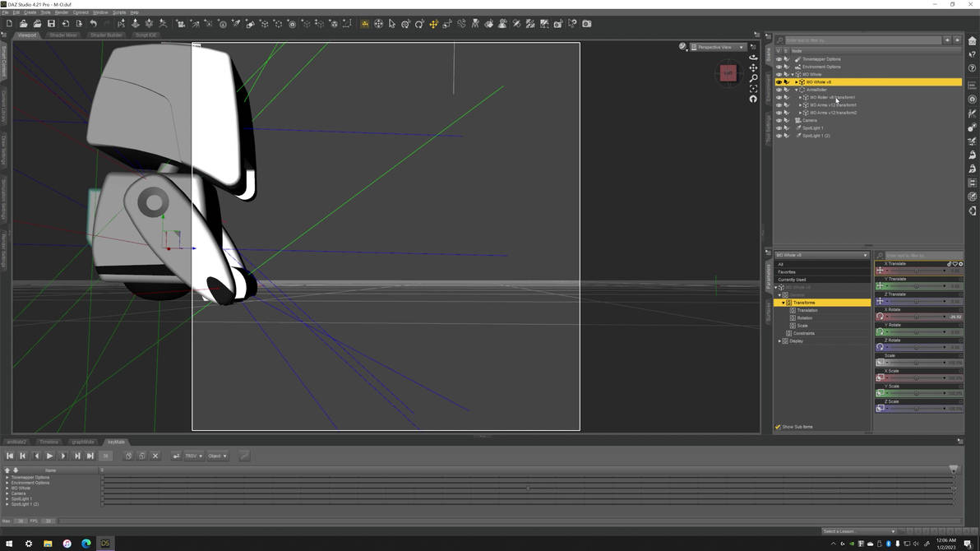Toggle visibility eye for SpotLight 1
980x551 pixels.
779,128
